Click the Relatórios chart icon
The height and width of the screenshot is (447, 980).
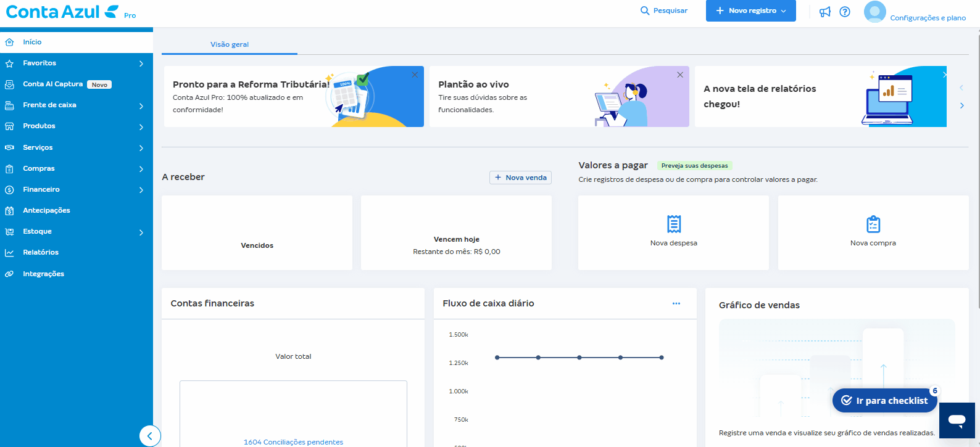pyautogui.click(x=9, y=253)
